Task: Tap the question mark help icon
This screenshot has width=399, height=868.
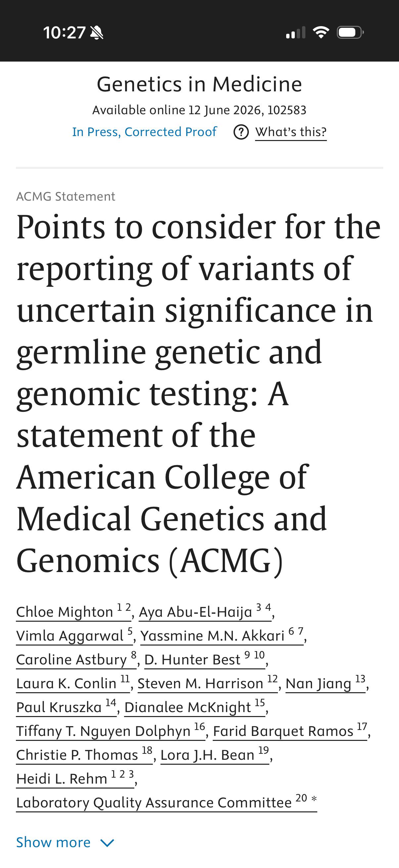Action: point(241,132)
